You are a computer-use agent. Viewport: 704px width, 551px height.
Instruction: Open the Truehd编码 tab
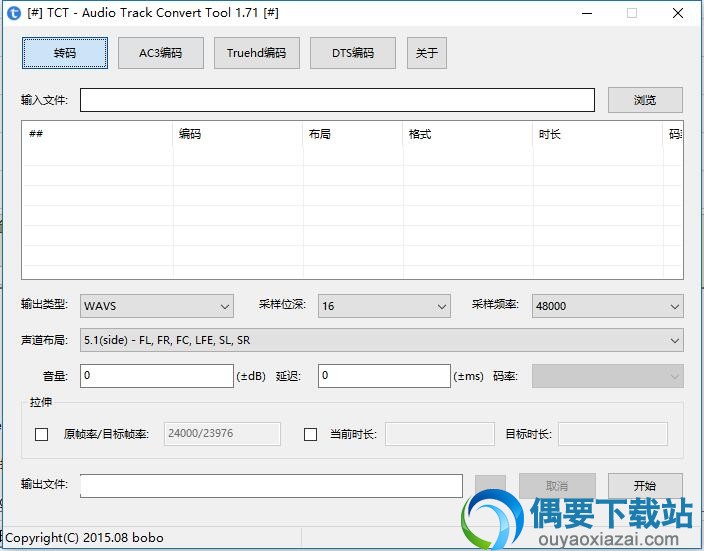coord(257,53)
